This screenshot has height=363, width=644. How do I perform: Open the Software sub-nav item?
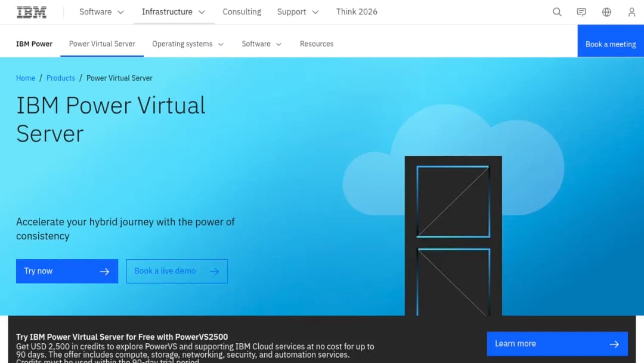coord(262,44)
